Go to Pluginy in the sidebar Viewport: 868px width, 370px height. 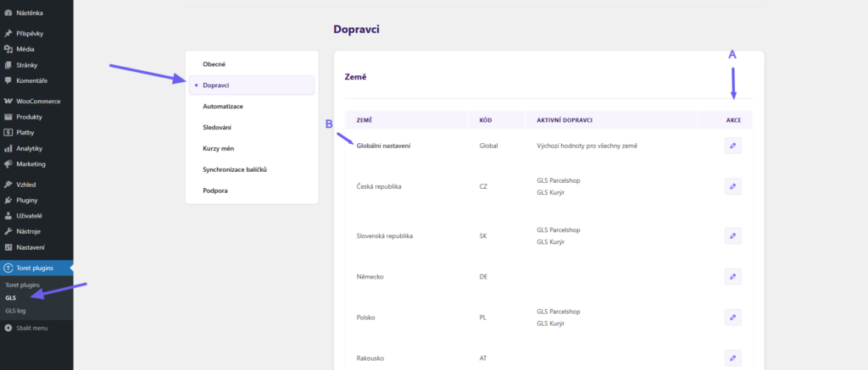28,200
